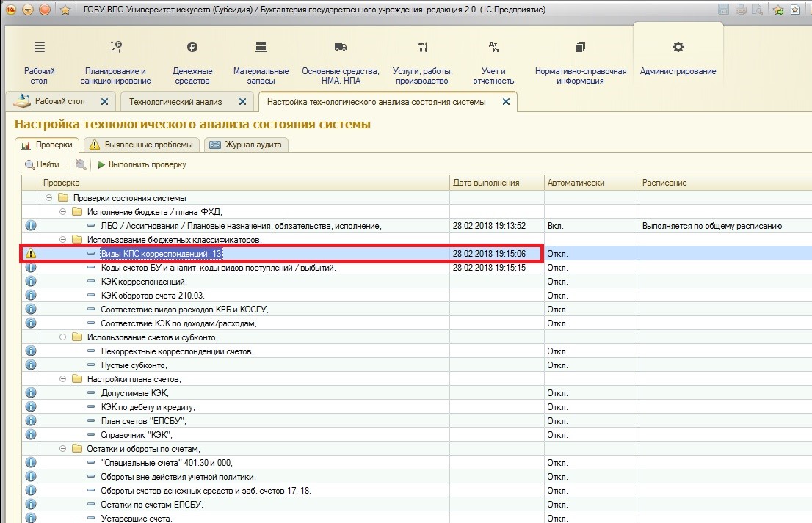Collapse Остатки и обороты по счетам group
Viewport: 812px width, 523px height.
(63, 449)
